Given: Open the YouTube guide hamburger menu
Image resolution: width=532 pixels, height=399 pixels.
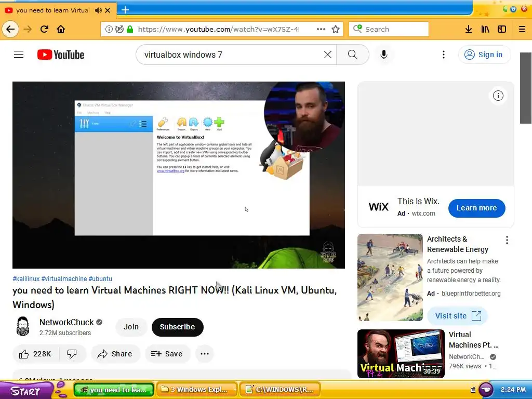Looking at the screenshot, I should 19,54.
